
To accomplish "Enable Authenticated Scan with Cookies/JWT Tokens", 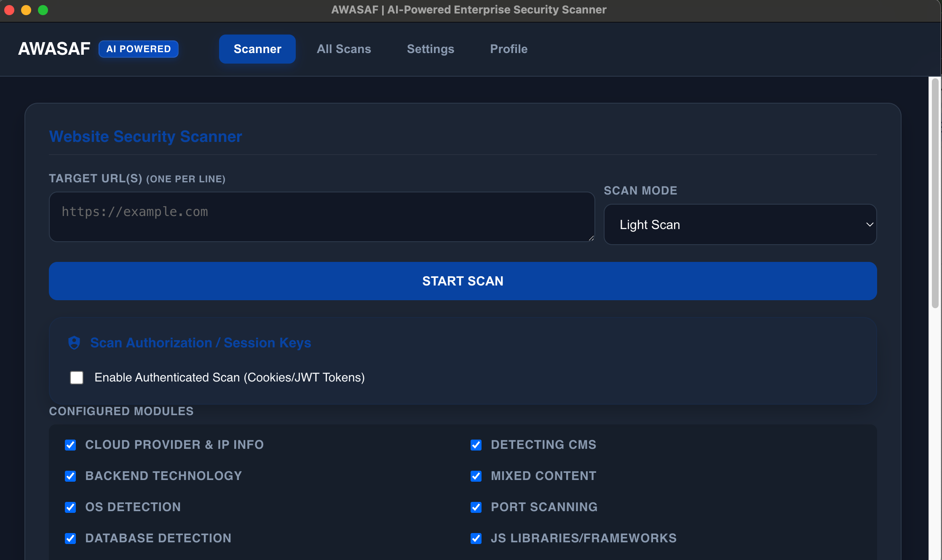I will (x=77, y=378).
